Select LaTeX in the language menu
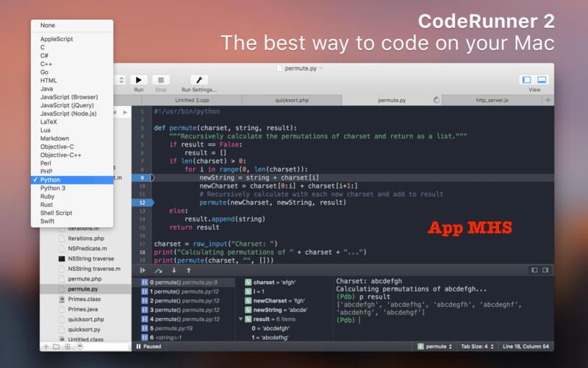 point(72,121)
